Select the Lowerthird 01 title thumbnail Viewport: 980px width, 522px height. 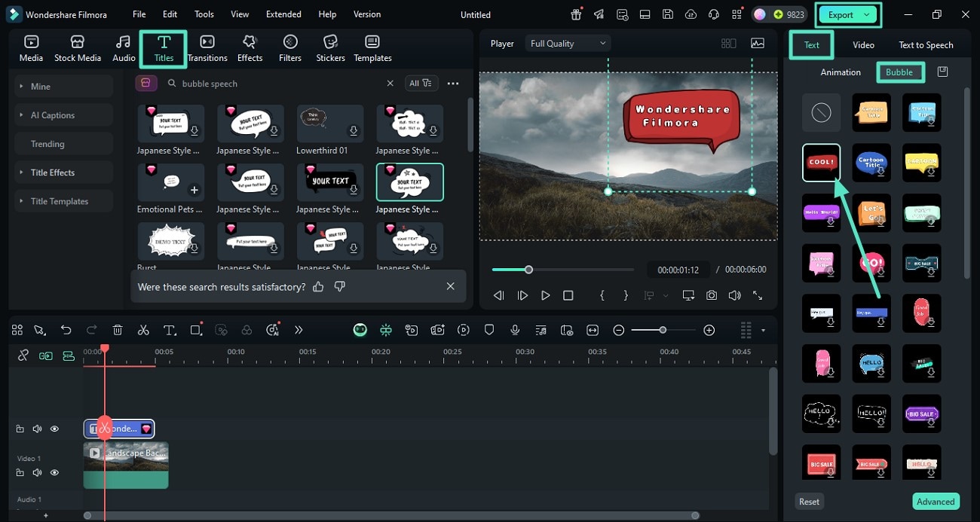330,124
